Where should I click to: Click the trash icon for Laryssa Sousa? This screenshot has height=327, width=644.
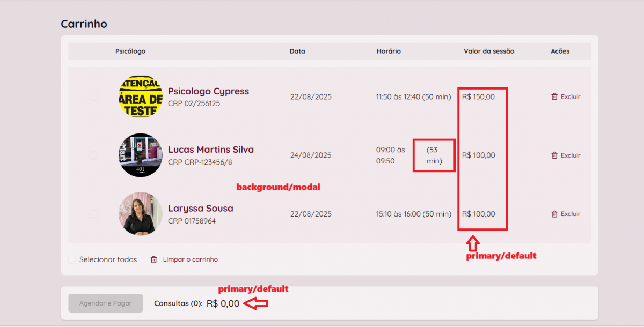point(554,214)
